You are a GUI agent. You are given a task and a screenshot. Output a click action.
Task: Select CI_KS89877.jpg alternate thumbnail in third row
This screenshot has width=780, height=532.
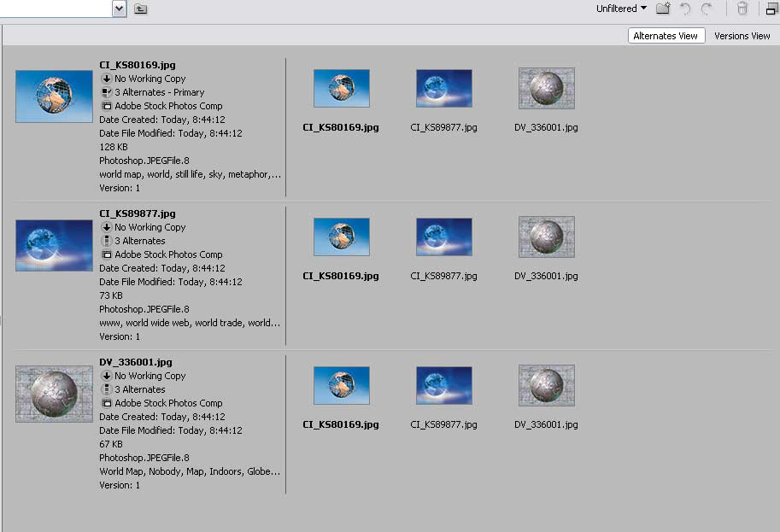click(x=444, y=385)
